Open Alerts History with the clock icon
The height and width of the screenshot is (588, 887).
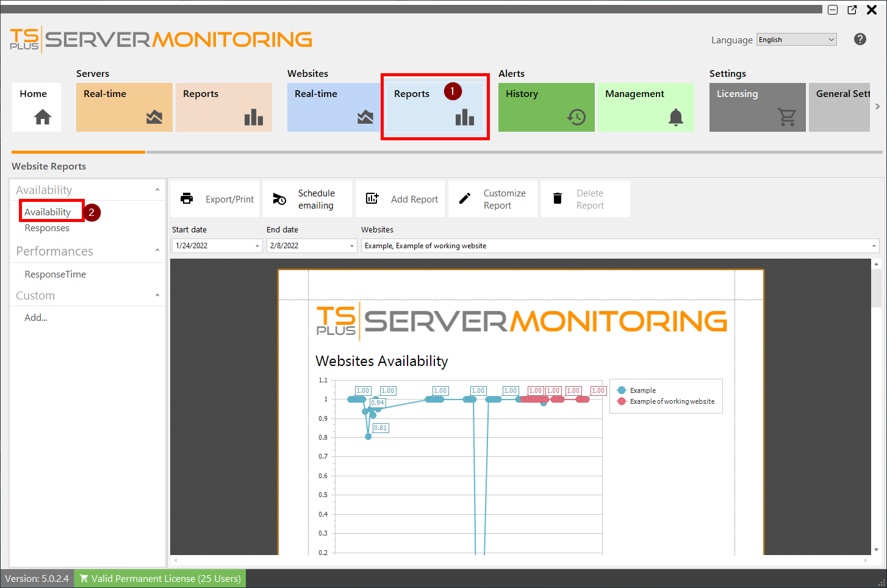click(577, 117)
